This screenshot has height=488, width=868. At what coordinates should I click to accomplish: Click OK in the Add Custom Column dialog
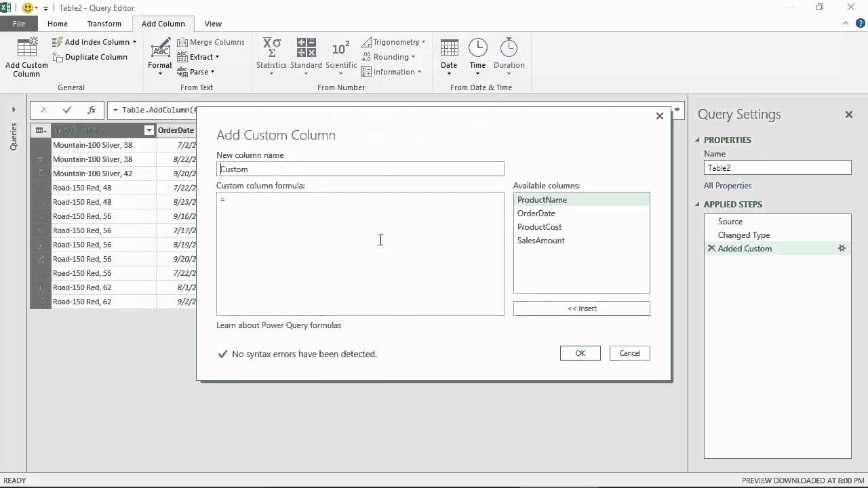580,353
